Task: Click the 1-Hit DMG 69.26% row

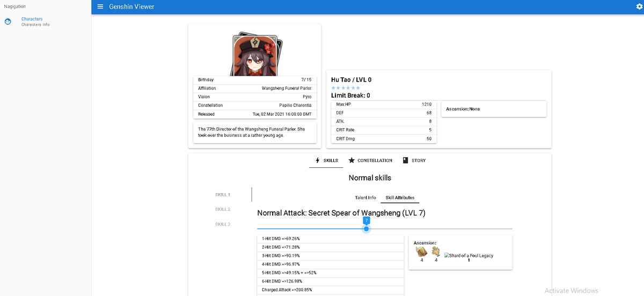Action: coord(331,239)
